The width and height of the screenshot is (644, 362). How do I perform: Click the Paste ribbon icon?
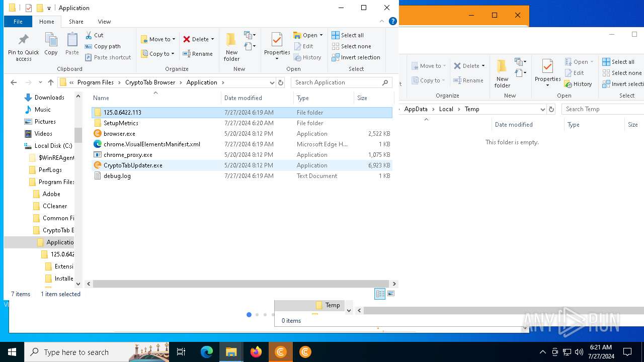[72, 44]
